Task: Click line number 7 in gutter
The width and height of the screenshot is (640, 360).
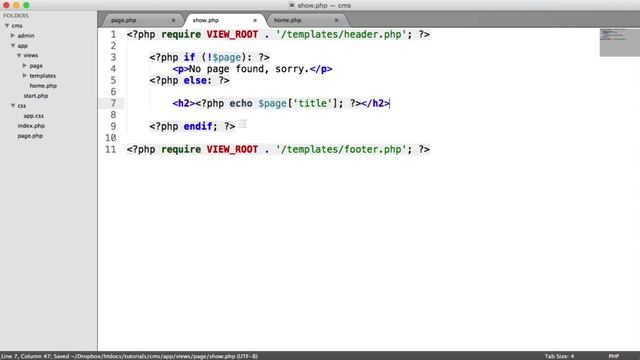Action: tap(113, 103)
